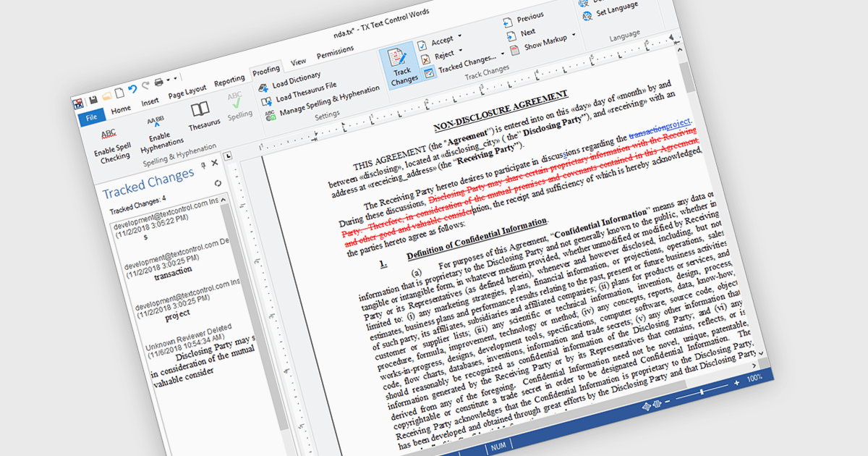Image resolution: width=868 pixels, height=456 pixels.
Task: Click the TX application logo icon
Action: [x=78, y=104]
